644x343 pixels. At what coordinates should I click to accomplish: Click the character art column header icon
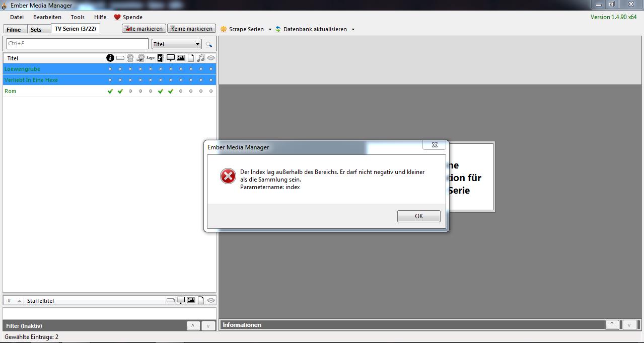pyautogui.click(x=130, y=58)
